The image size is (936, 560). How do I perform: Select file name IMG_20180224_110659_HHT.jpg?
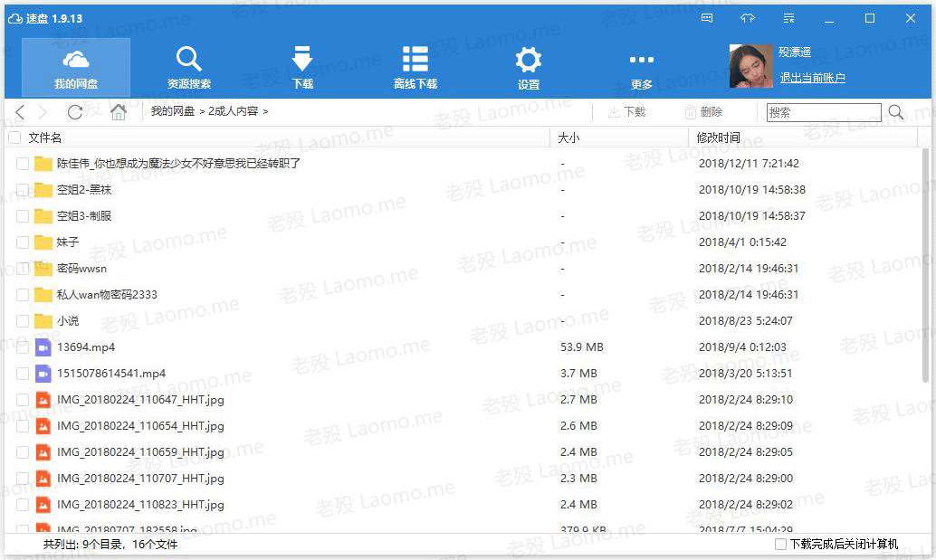[141, 452]
